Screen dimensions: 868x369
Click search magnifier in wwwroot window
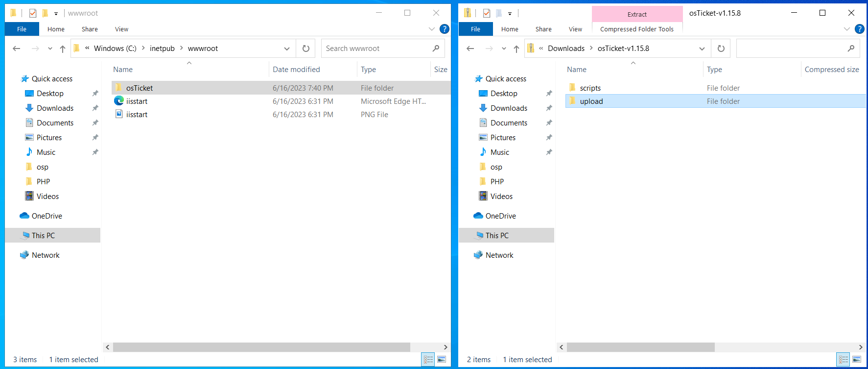pos(436,49)
